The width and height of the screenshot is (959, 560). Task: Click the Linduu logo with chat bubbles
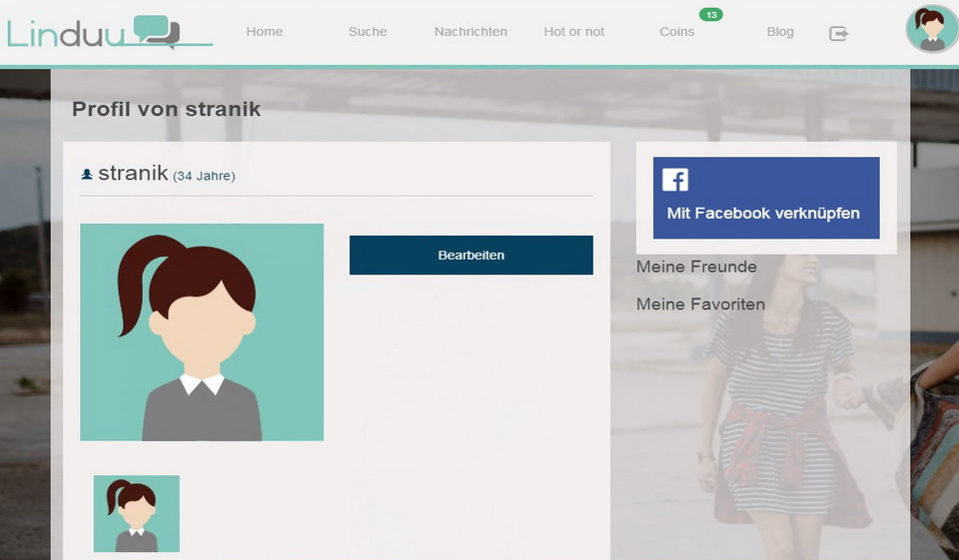point(95,32)
